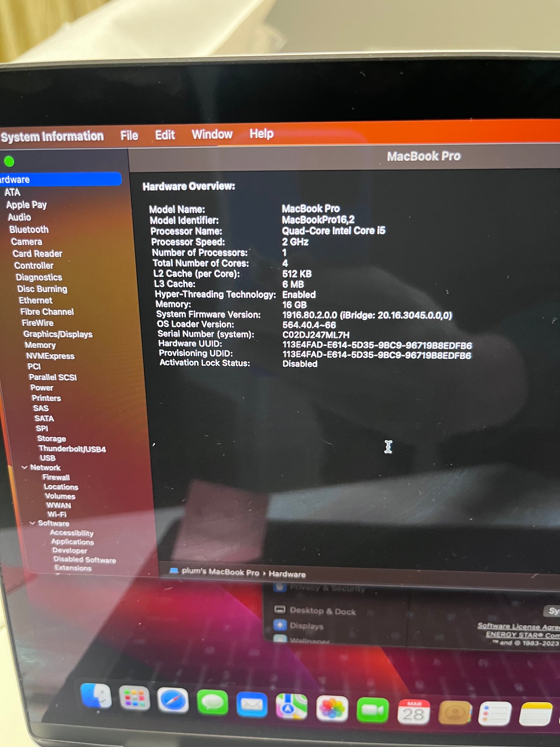
Task: Click the Mail envelope dock icon
Action: pos(252,704)
